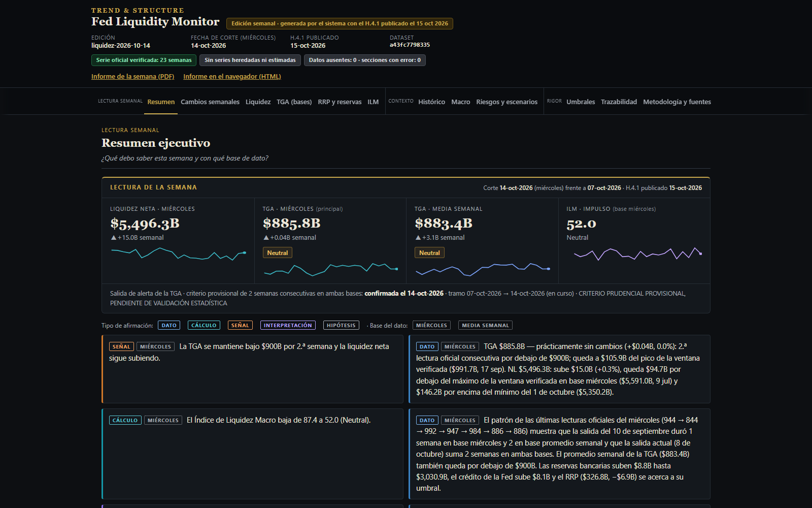Click $883.4B TGA media value
812x508 pixels.
point(444,224)
